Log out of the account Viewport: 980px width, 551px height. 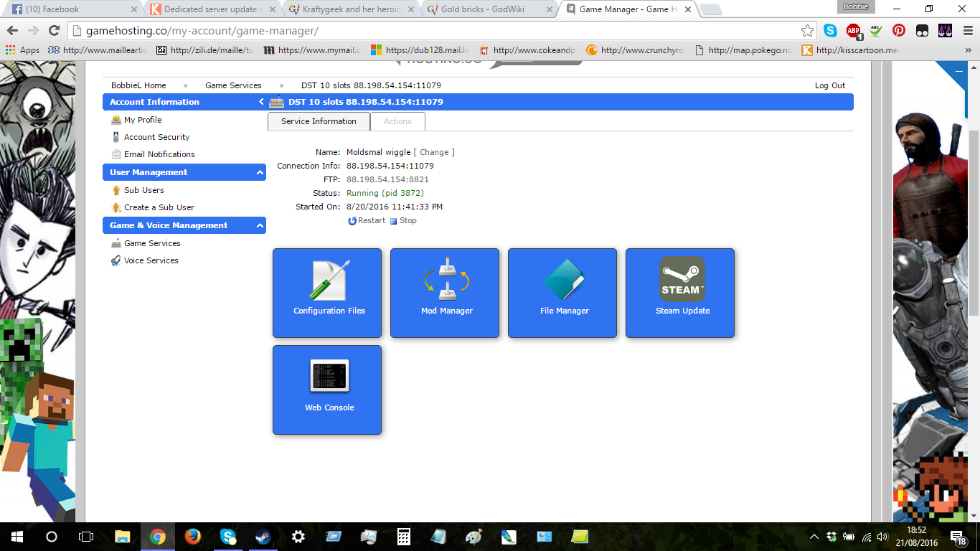click(x=829, y=85)
